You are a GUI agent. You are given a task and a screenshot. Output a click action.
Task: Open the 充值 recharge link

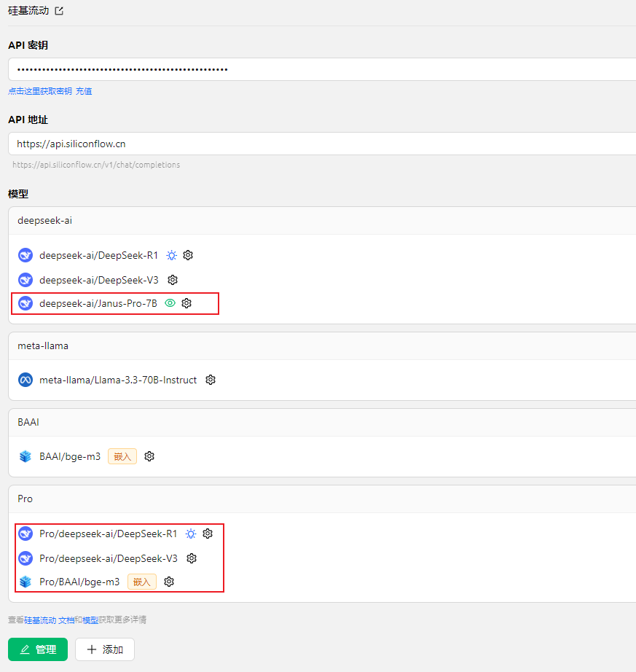coord(84,91)
